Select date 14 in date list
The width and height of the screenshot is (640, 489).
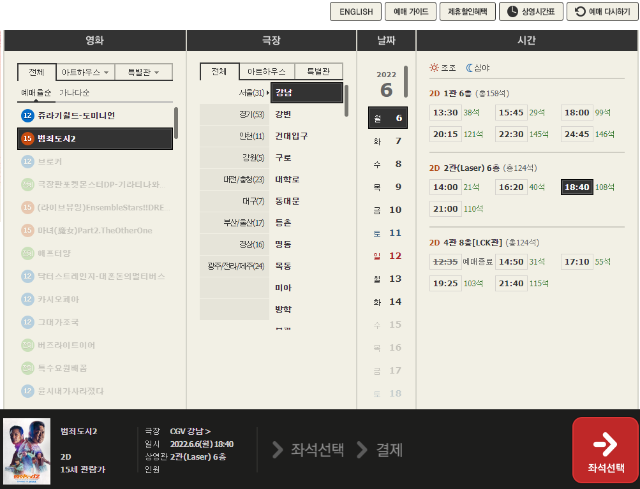(x=388, y=302)
